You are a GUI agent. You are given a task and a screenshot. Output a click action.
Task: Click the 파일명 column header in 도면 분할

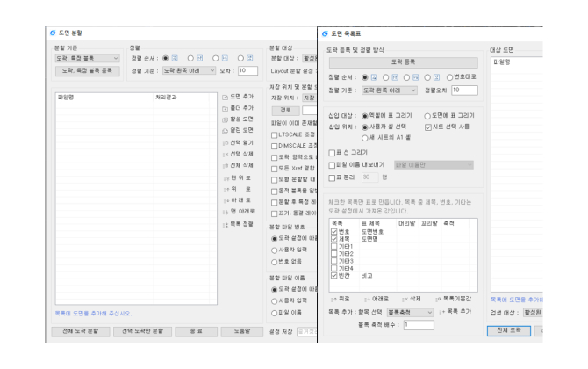pyautogui.click(x=67, y=97)
